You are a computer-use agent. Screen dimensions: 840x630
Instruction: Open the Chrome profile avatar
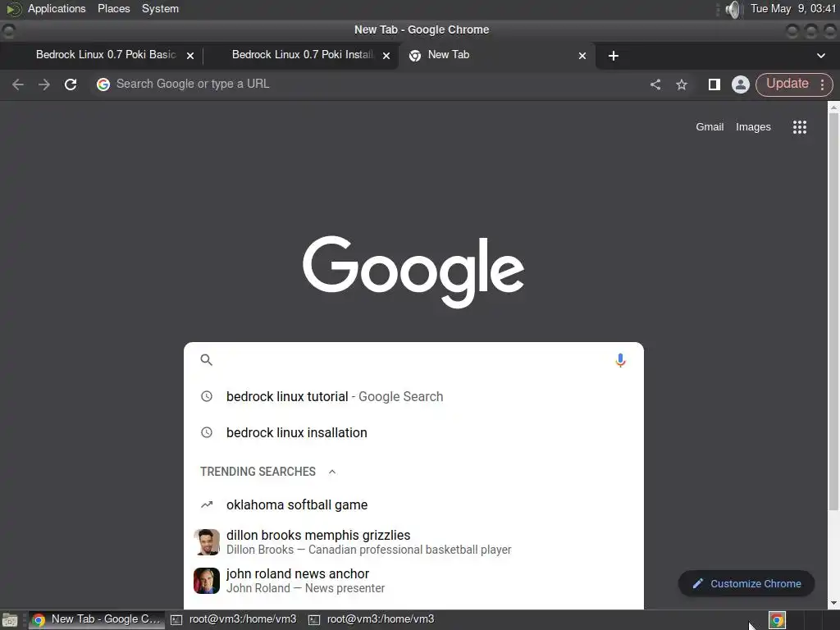pyautogui.click(x=741, y=84)
